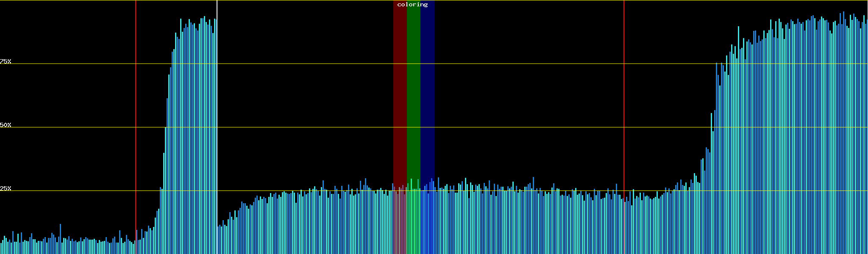Select the green coloring band
The width and height of the screenshot is (868, 254).
click(413, 85)
